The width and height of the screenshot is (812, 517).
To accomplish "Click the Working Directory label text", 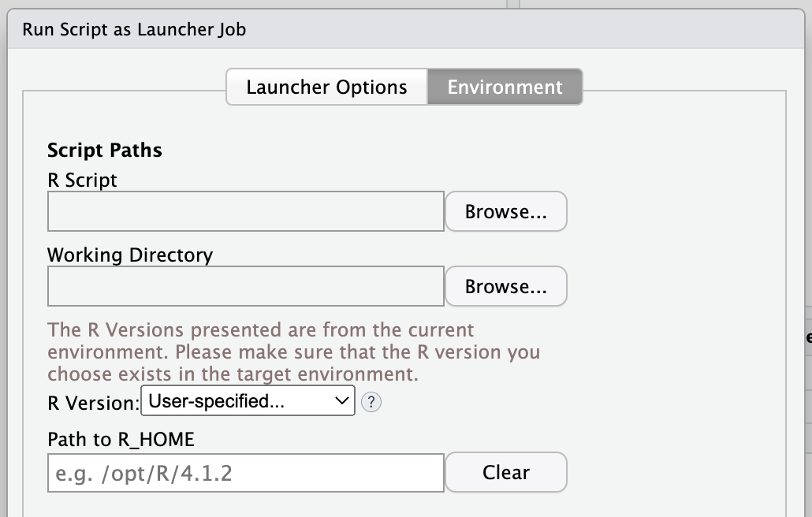I will coord(130,255).
